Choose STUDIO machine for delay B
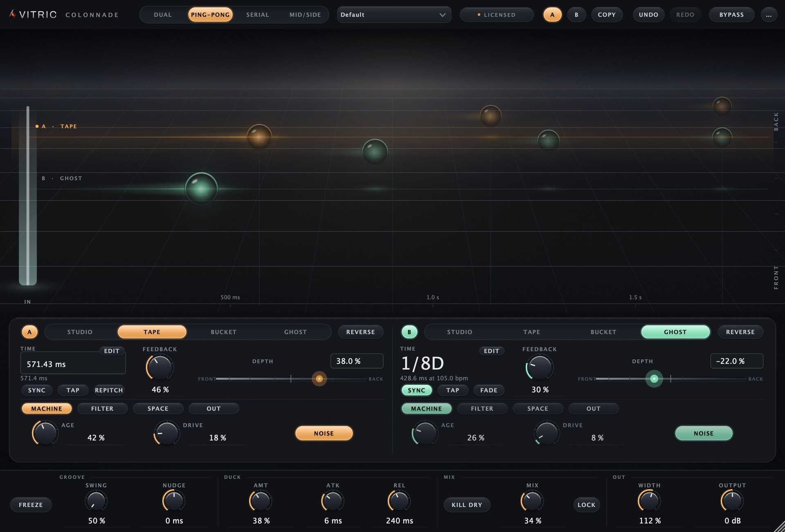The image size is (785, 532). point(460,332)
